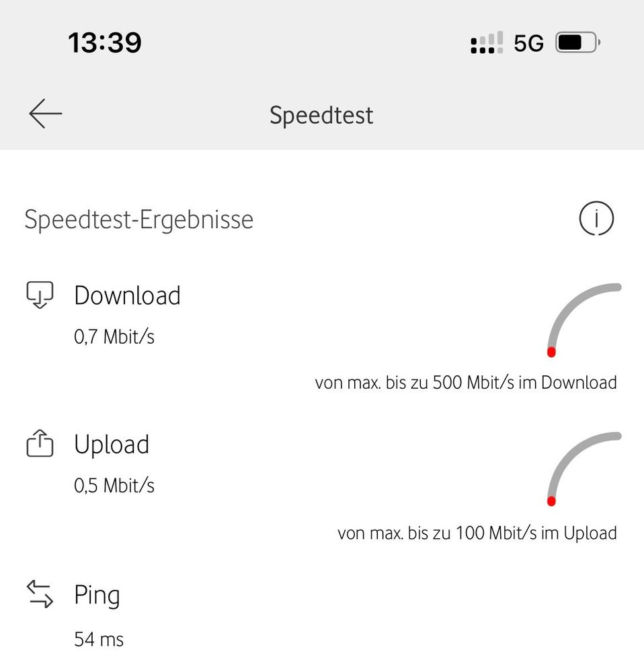The image size is (644, 672).
Task: Tap the red dot on Download gauge
Action: (551, 352)
